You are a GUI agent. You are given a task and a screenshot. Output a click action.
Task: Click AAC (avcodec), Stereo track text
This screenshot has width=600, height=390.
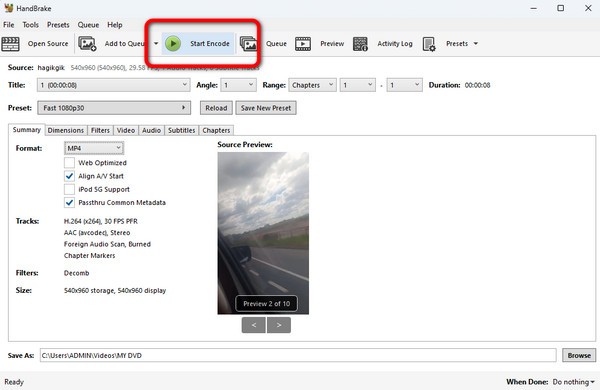point(97,233)
